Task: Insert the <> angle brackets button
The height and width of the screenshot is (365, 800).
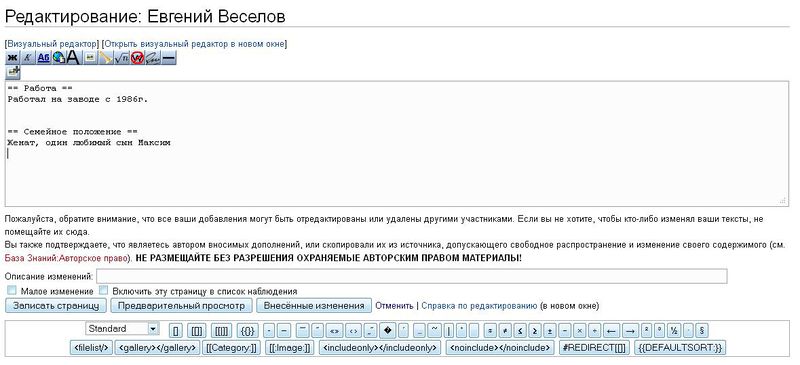Action: 353,331
